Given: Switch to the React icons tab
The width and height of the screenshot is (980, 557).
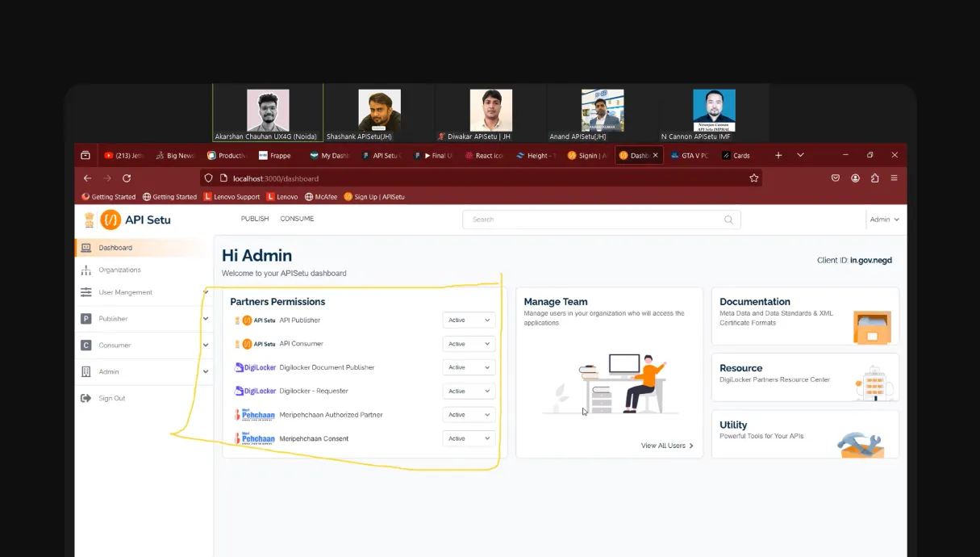Looking at the screenshot, I should click(x=484, y=156).
